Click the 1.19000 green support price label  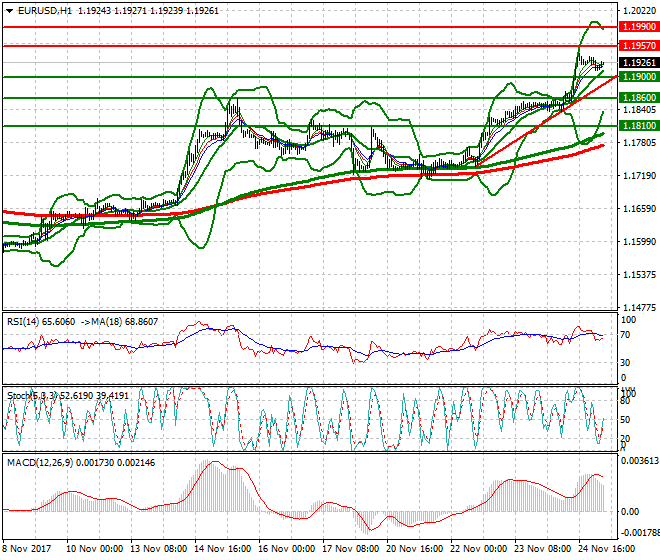tap(639, 77)
